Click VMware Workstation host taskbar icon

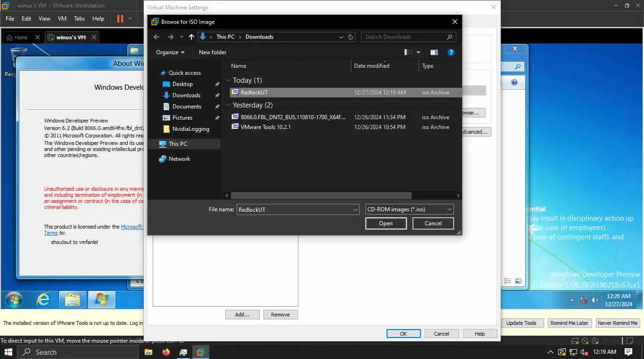pyautogui.click(x=200, y=352)
